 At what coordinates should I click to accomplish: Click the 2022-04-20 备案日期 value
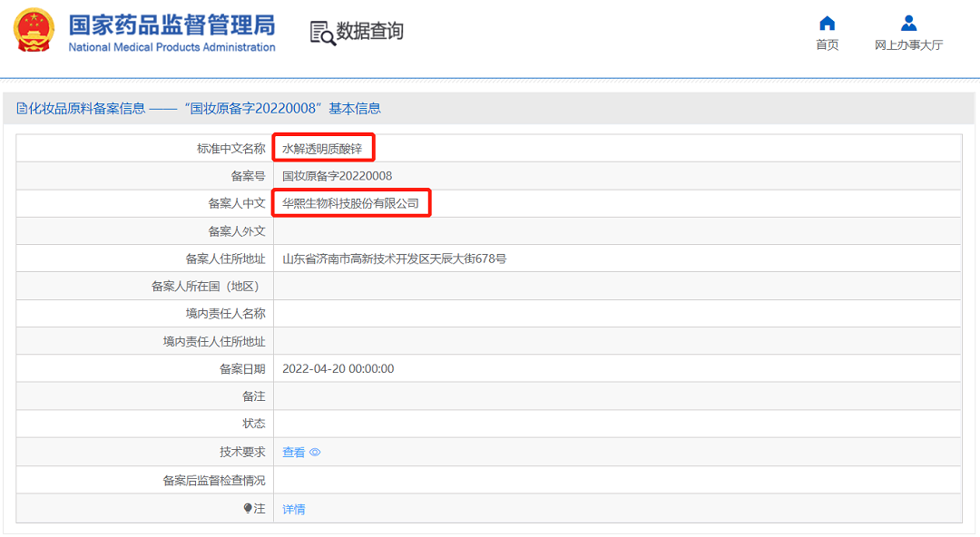338,369
